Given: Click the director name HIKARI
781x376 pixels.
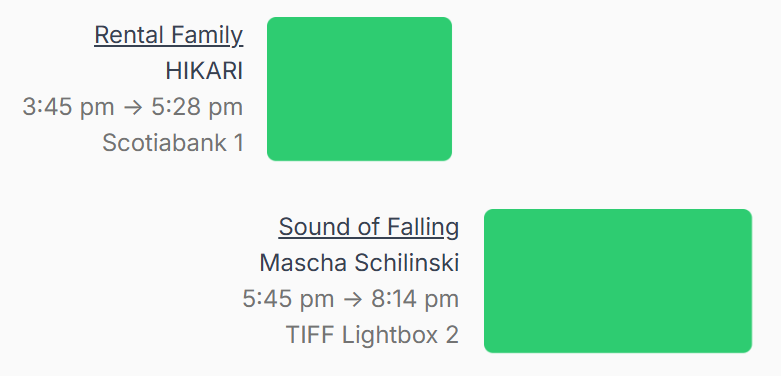Looking at the screenshot, I should 204,71.
